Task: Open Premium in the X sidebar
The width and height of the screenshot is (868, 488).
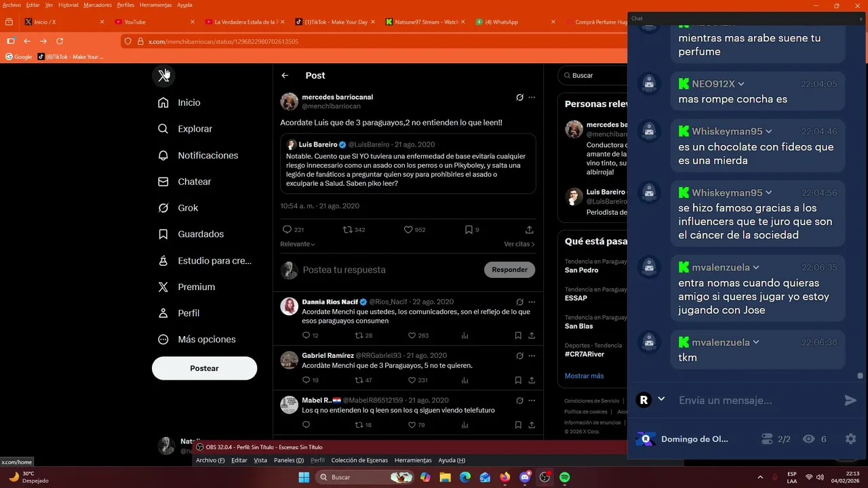Action: pos(186,287)
